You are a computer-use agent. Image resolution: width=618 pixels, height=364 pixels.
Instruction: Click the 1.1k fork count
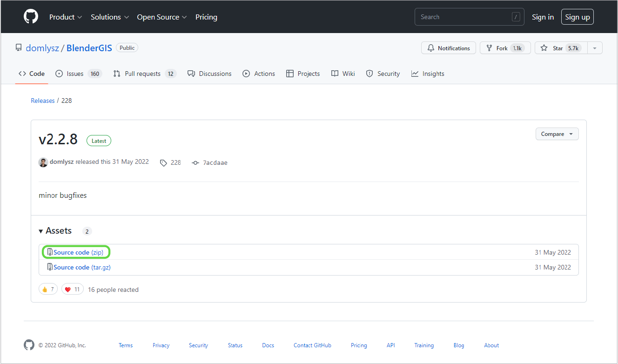point(517,48)
